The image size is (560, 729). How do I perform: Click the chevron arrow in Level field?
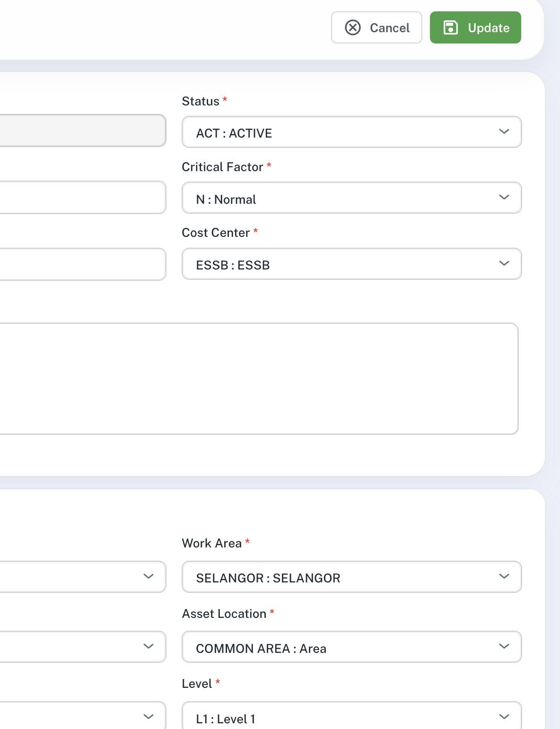coord(504,717)
